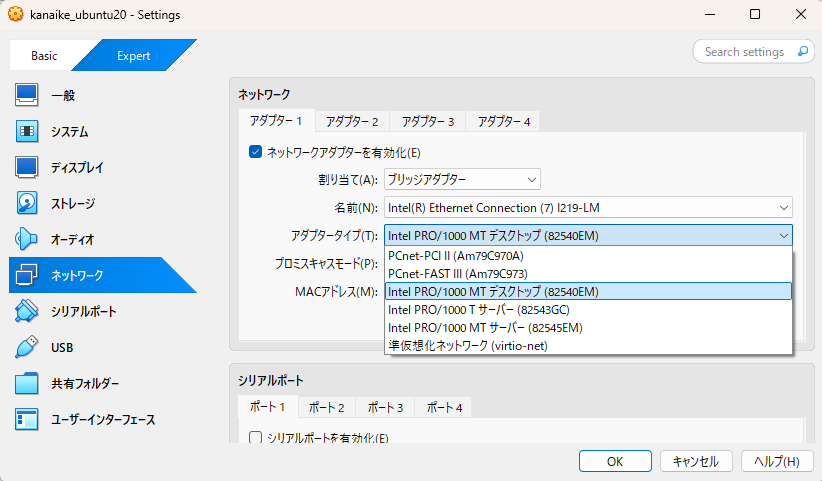
Task: Open the 名前 Intel Ethernet Connection dropdown
Action: tap(588, 207)
